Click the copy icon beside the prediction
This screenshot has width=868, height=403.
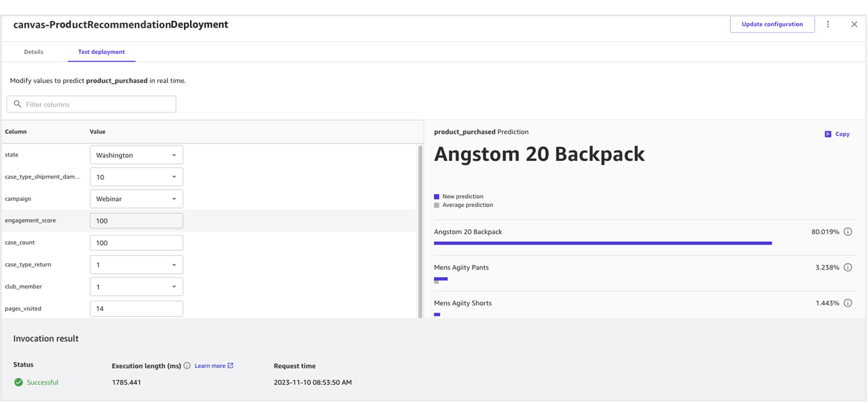pos(828,134)
